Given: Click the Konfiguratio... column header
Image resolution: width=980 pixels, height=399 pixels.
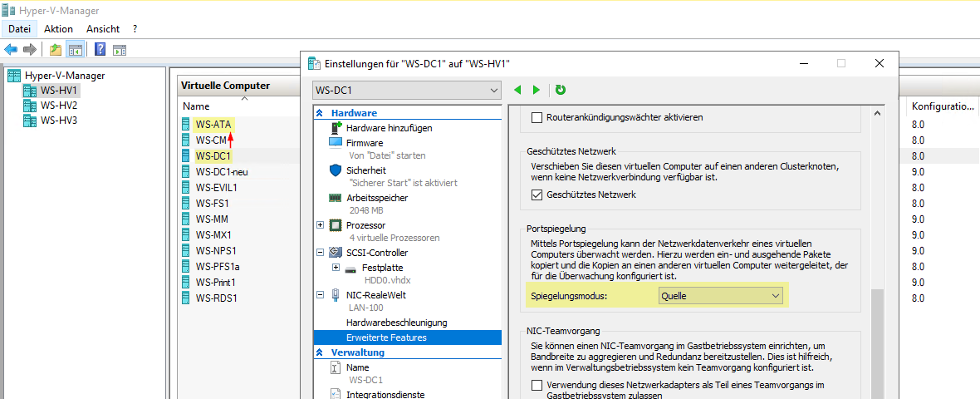Looking at the screenshot, I should (943, 106).
